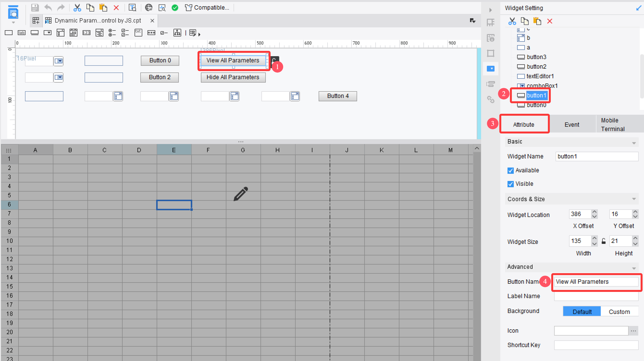Viewport: 644px width, 361px height.
Task: Increase the X Offset stepper value
Action: click(595, 212)
